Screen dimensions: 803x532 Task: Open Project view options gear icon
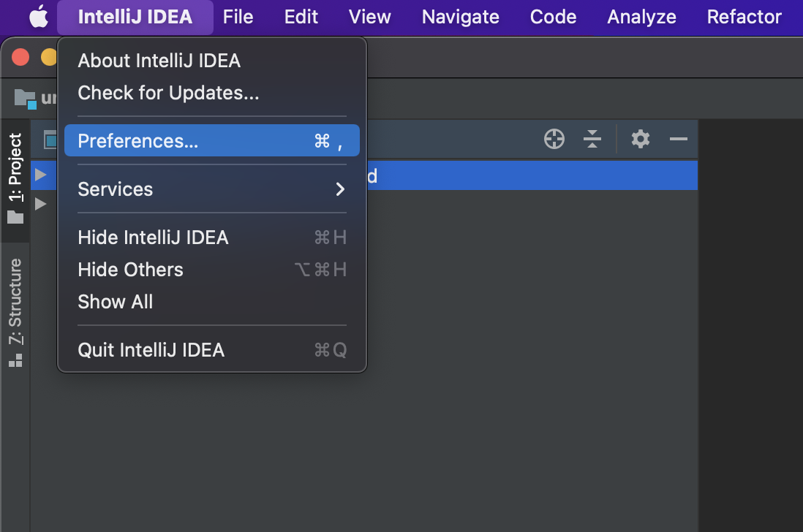click(x=640, y=139)
